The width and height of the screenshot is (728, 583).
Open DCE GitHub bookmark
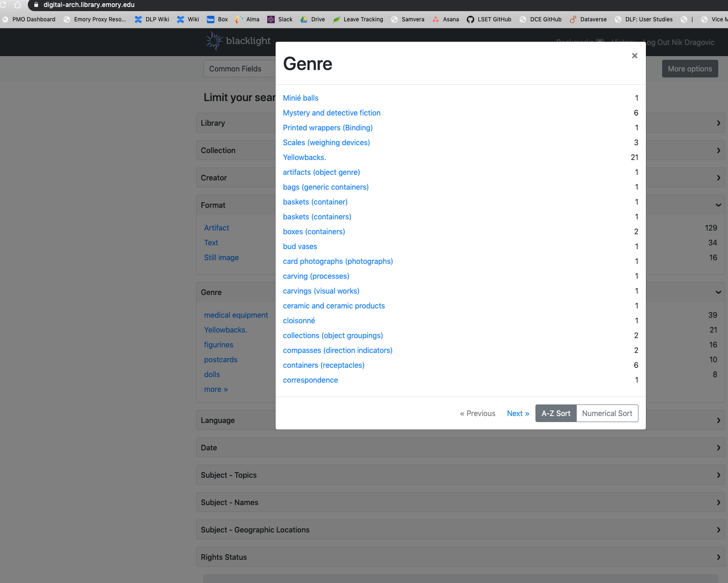[541, 19]
